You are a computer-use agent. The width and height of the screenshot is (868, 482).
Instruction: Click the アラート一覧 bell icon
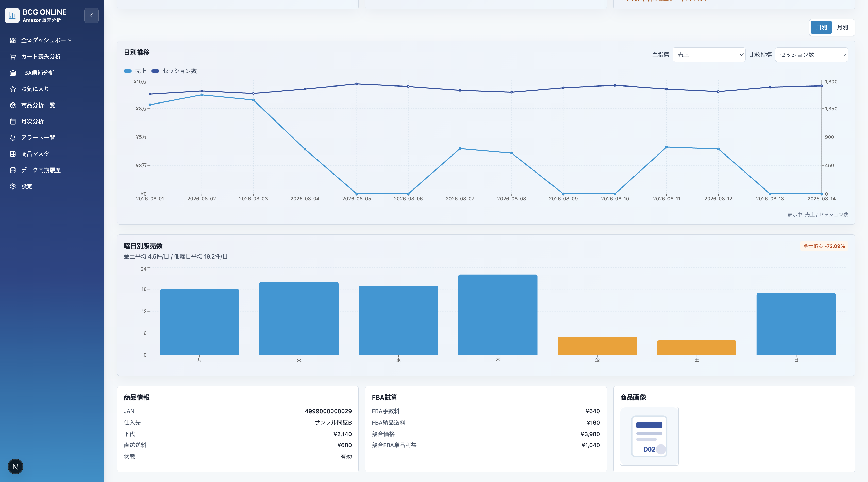[x=13, y=137]
